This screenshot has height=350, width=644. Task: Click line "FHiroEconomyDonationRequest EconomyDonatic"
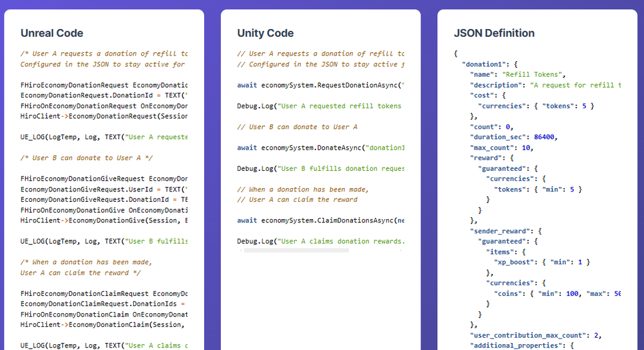(x=104, y=85)
